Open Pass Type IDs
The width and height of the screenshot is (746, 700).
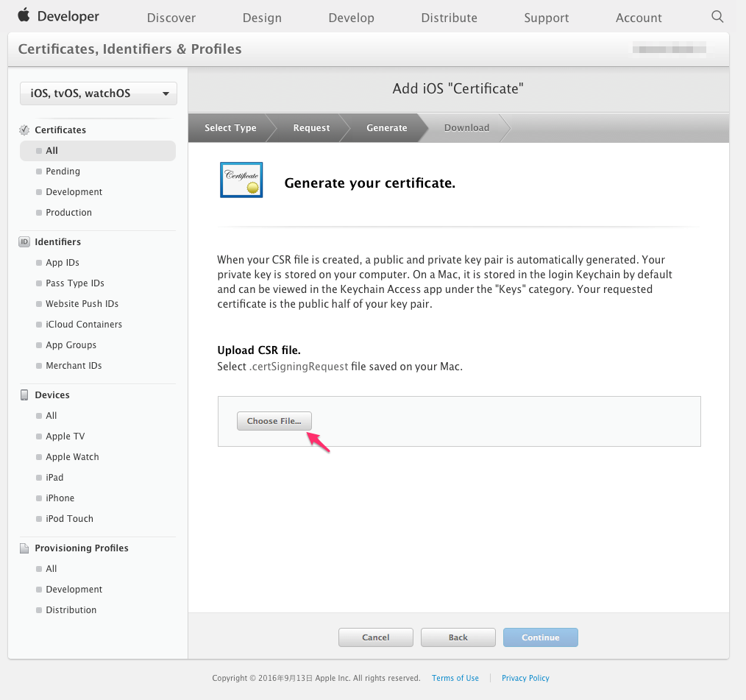75,283
